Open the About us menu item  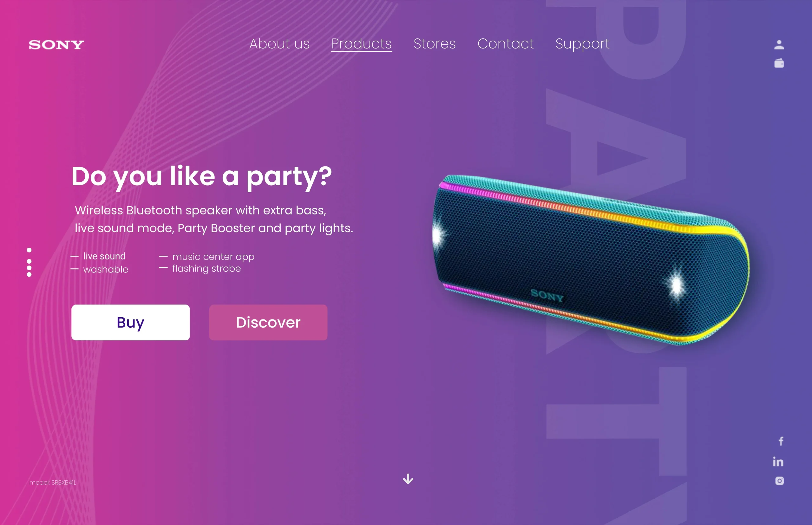(279, 44)
